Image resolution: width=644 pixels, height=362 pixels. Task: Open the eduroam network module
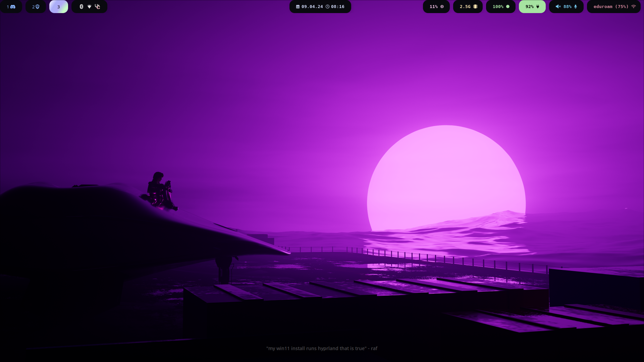(611, 7)
